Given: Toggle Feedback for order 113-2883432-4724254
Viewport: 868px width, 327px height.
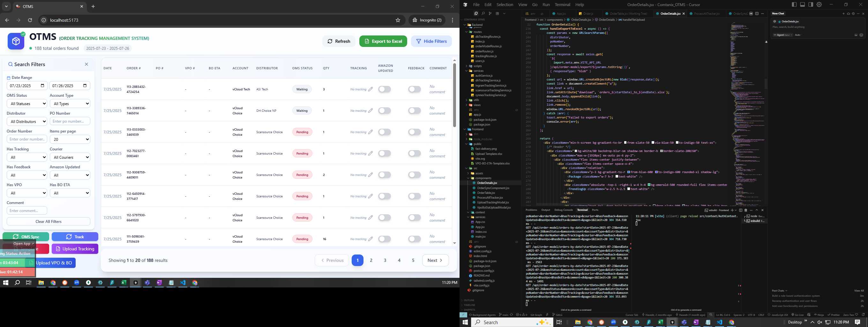Looking at the screenshot, I should pos(415,89).
